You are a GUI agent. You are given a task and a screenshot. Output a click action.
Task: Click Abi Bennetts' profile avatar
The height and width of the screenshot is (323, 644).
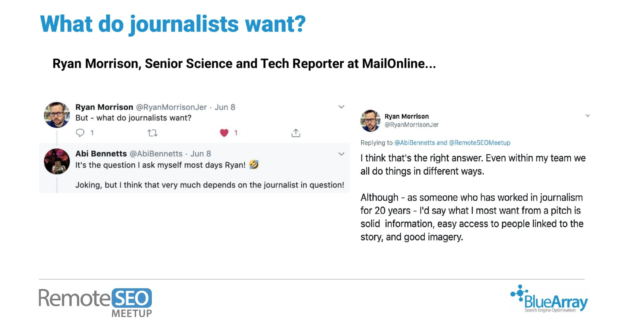pos(57,161)
